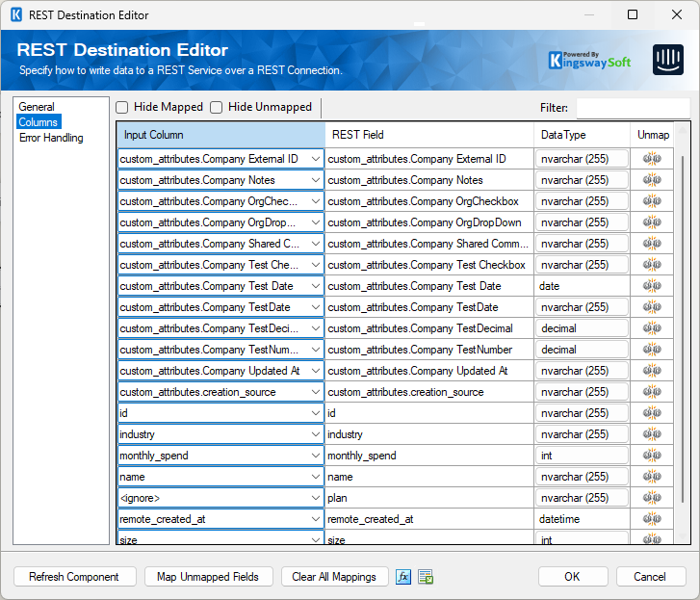The width and height of the screenshot is (700, 600).
Task: Open the <ignore> input column dropdown
Action: point(316,498)
